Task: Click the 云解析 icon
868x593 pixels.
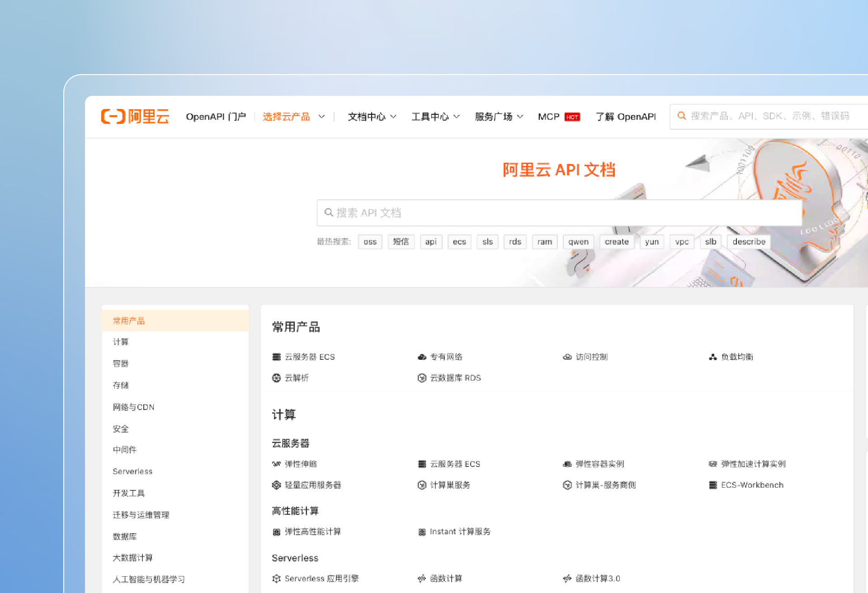Action: click(x=276, y=378)
